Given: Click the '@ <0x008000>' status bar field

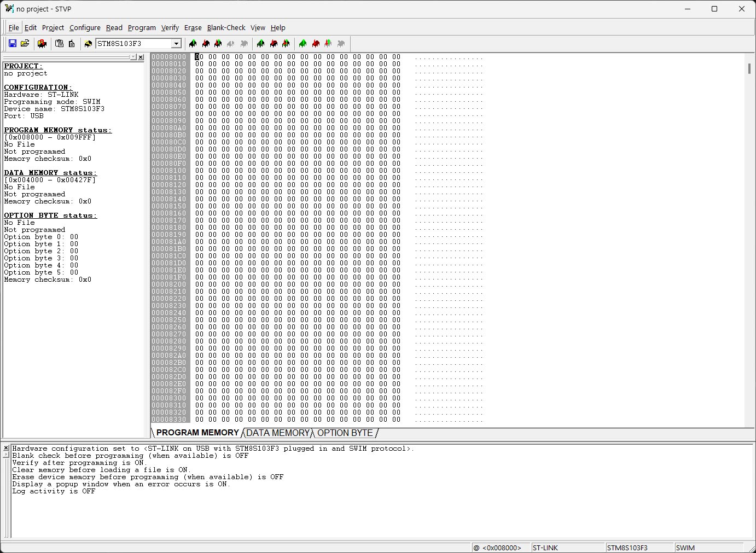Looking at the screenshot, I should pos(501,548).
